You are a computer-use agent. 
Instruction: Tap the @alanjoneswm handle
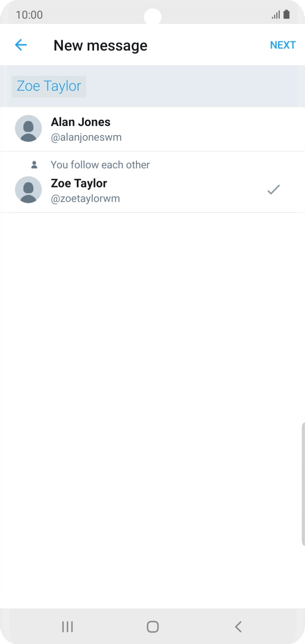pyautogui.click(x=86, y=137)
